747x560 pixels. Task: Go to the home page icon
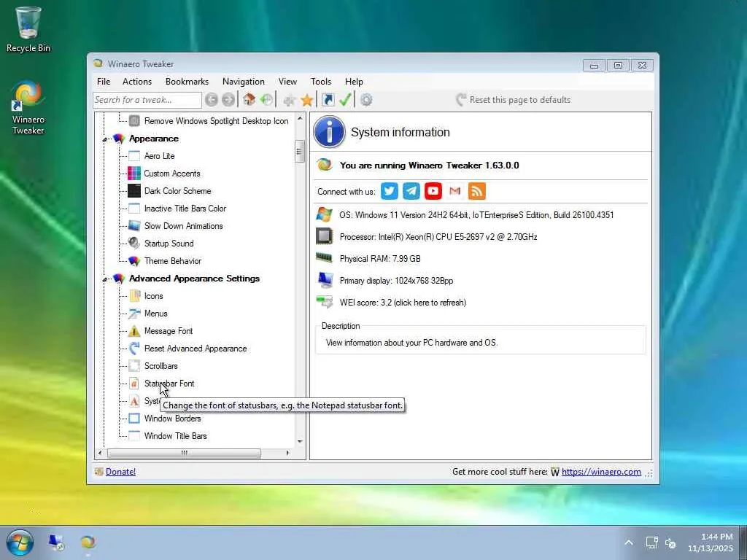click(249, 100)
